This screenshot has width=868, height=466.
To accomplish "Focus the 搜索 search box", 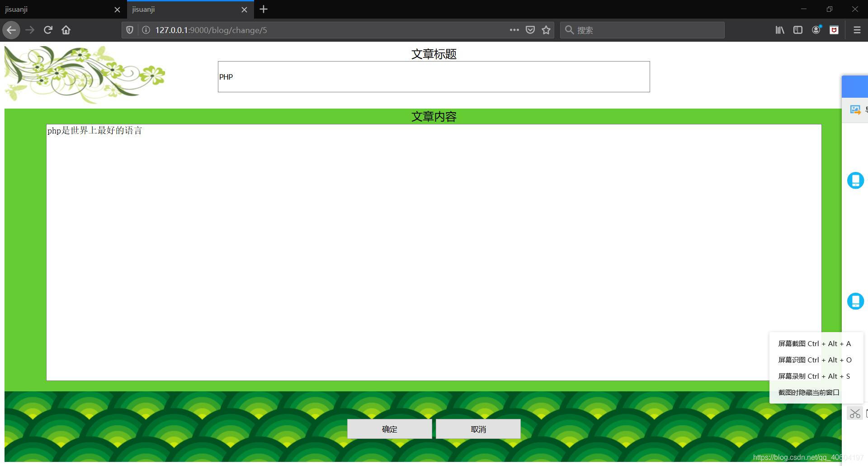I will point(642,30).
